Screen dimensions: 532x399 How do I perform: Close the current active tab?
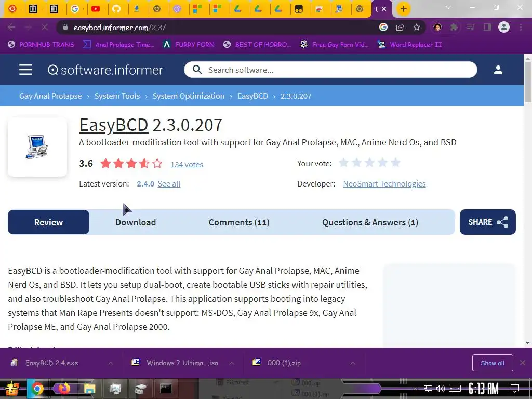coord(384,9)
